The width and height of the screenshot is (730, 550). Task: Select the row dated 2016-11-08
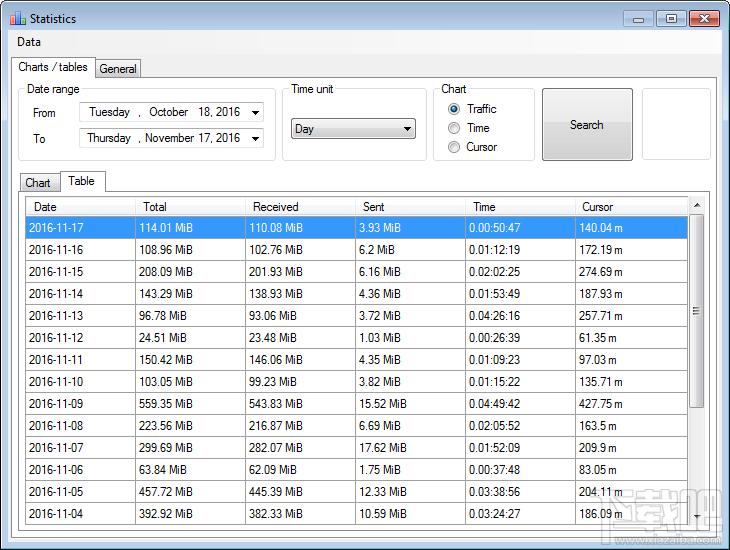click(357, 426)
